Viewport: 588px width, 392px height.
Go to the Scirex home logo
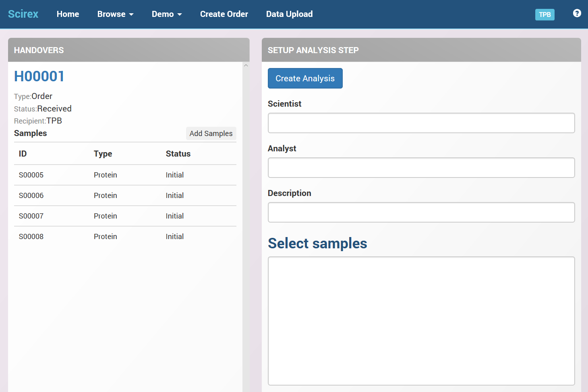coord(23,14)
